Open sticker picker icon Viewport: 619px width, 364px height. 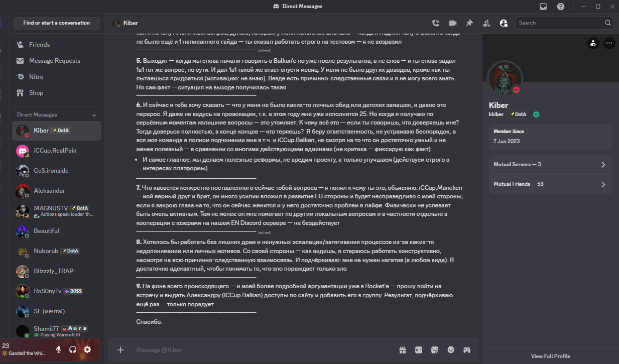tap(434, 350)
